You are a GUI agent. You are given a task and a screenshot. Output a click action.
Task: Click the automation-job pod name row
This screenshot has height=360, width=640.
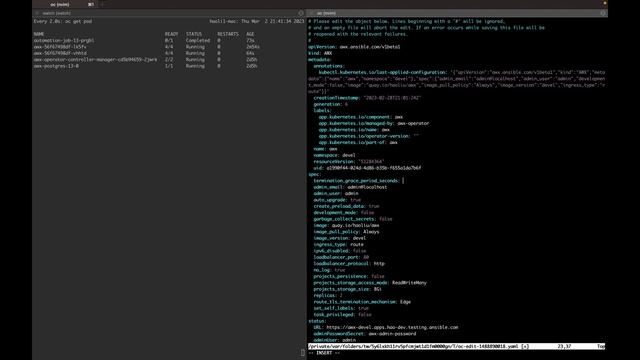pos(64,40)
